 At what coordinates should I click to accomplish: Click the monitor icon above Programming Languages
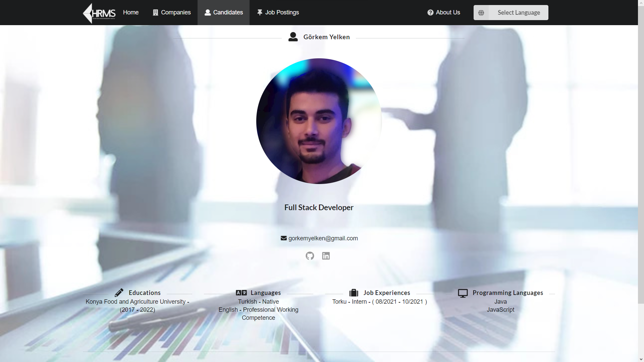click(x=463, y=293)
